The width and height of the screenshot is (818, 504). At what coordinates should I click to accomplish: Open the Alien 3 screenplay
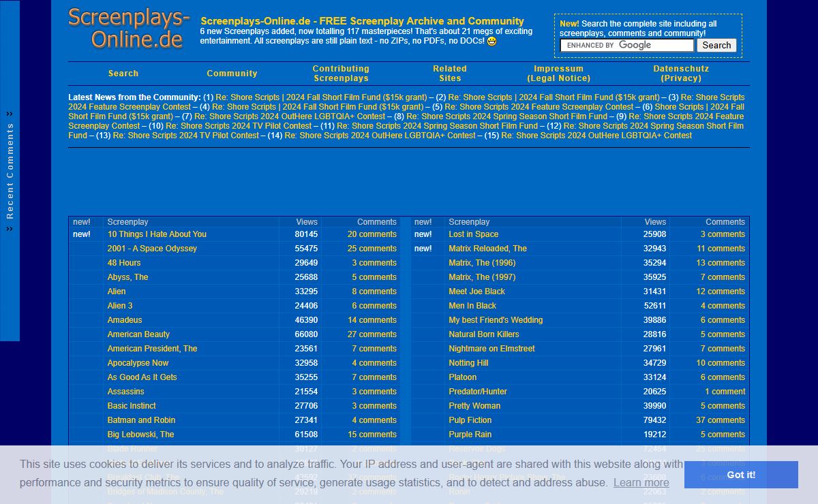[120, 306]
